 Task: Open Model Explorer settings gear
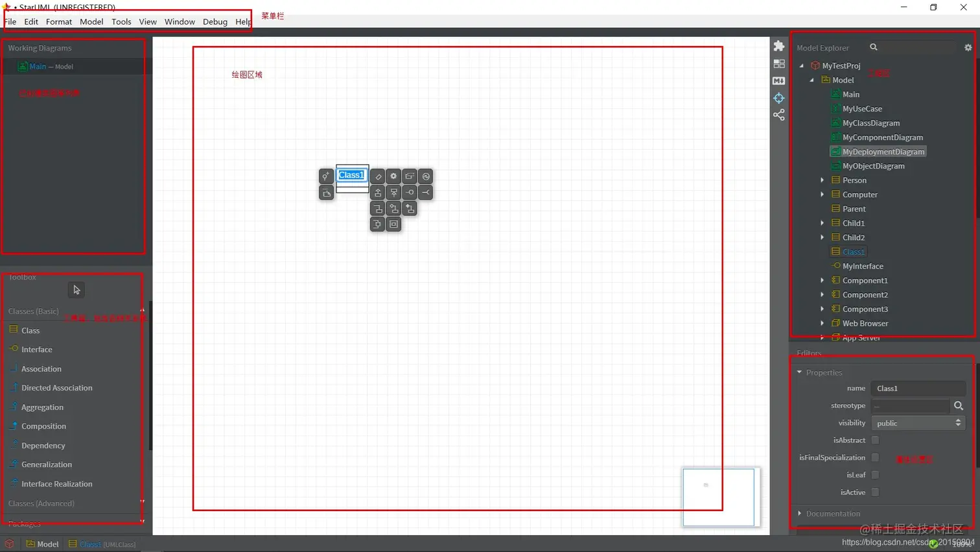click(968, 47)
